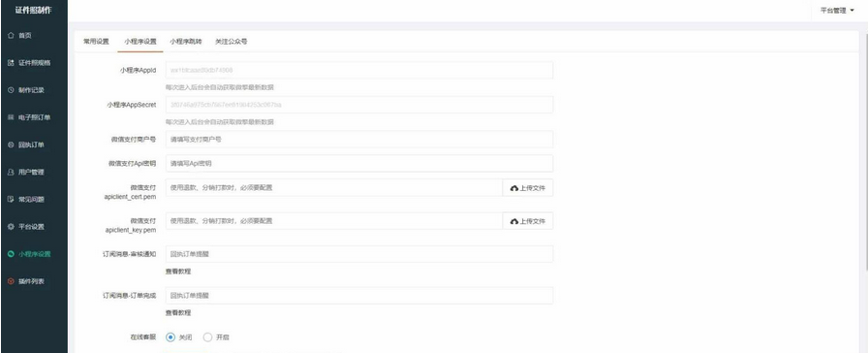Screen dimensions: 868x353
Task: Open the 平台管理 dropdown menu
Action: pyautogui.click(x=837, y=11)
